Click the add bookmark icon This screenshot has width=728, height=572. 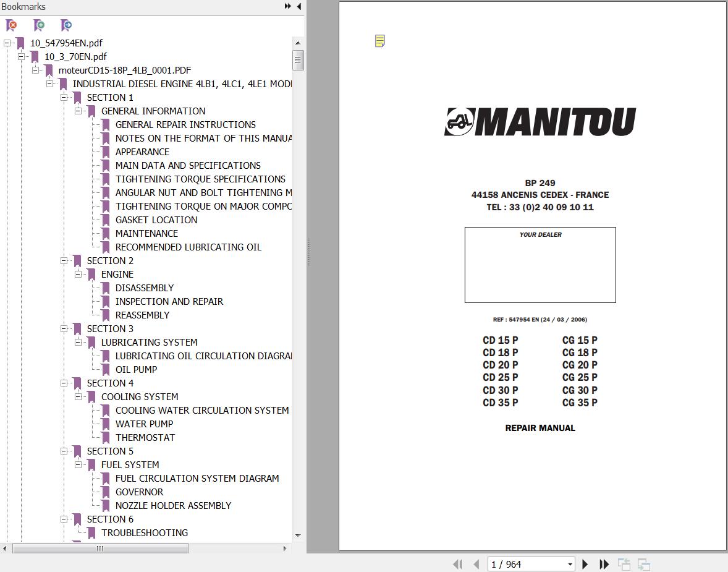tap(39, 25)
